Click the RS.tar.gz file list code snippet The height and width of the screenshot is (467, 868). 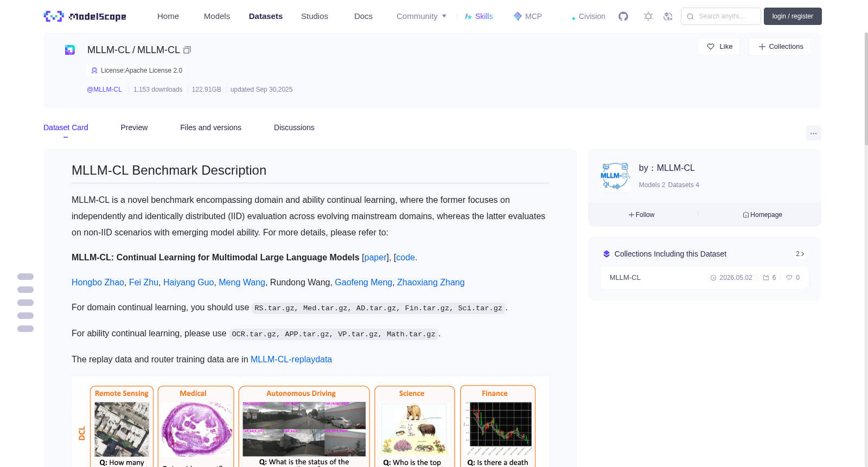click(379, 308)
